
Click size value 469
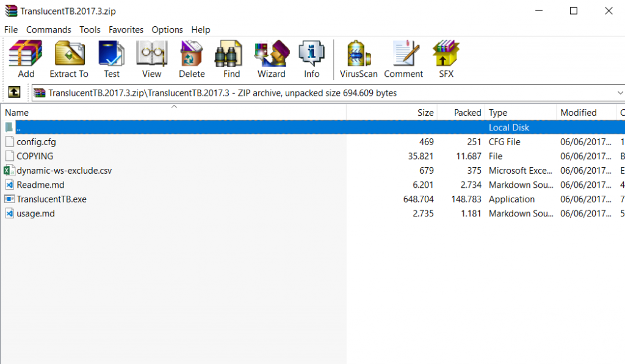426,142
